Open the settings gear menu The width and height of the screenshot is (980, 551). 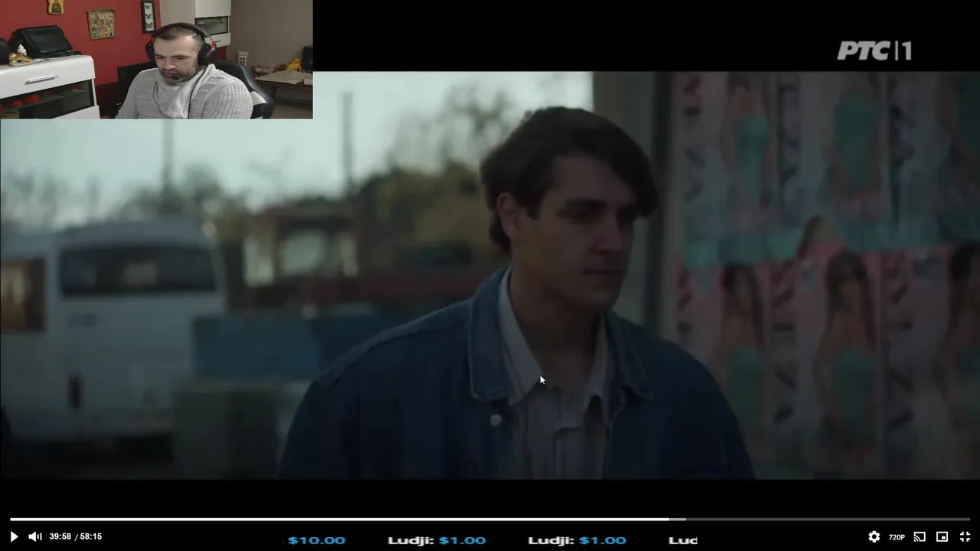click(x=874, y=537)
